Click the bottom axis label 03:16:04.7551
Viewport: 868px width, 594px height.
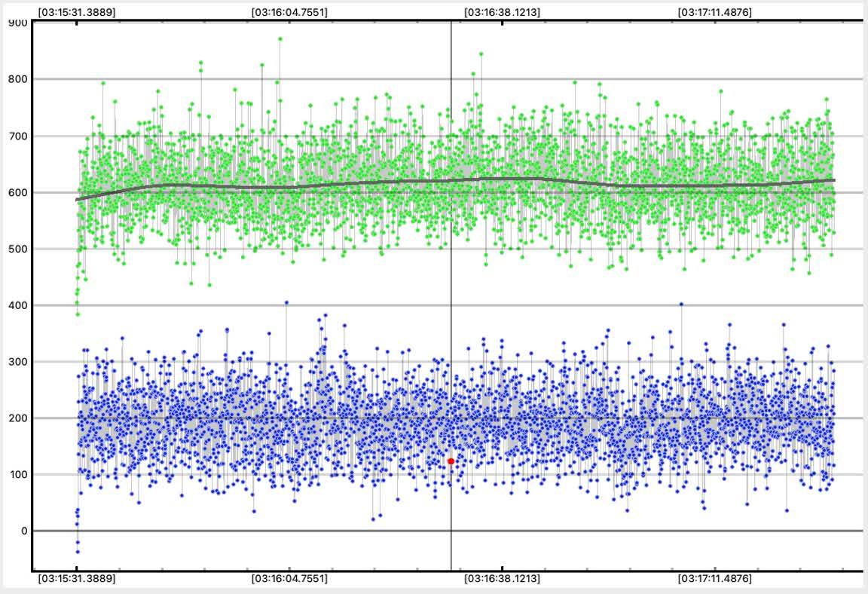289,579
